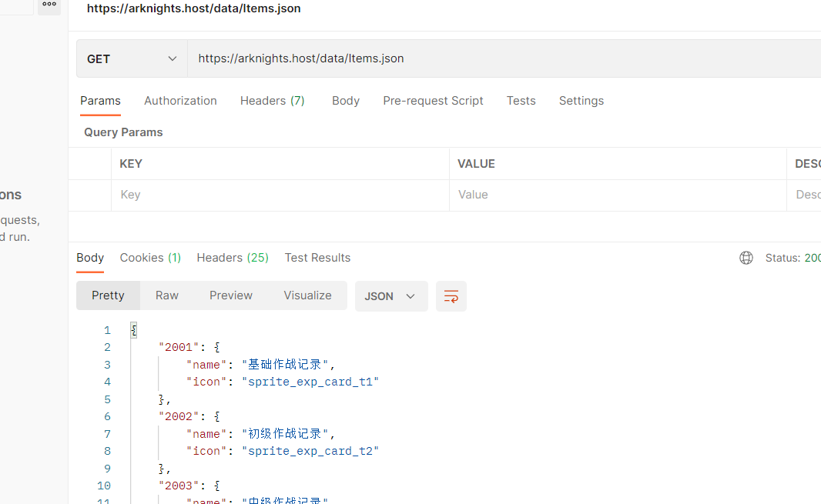Click the Key query param field
821x504 pixels.
(280, 195)
